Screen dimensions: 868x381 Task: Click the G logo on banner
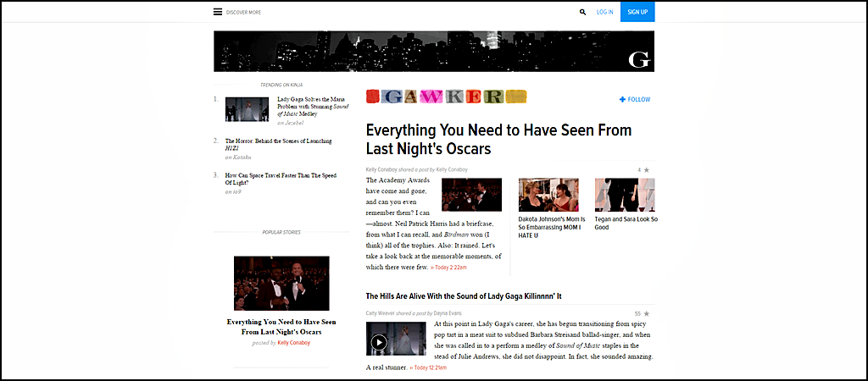click(639, 60)
